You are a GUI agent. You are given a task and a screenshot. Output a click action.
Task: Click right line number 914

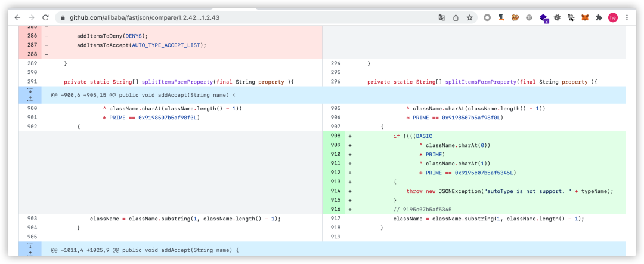336,191
